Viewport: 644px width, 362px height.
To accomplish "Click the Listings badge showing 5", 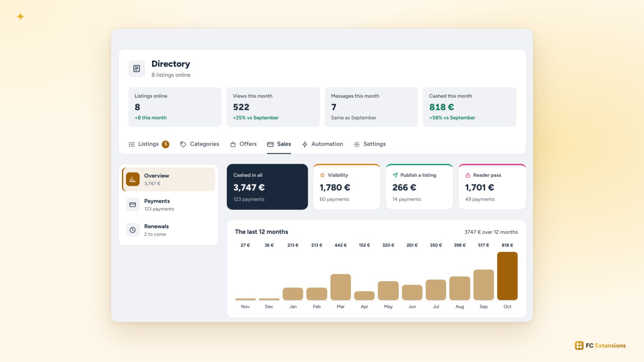I will click(x=165, y=144).
